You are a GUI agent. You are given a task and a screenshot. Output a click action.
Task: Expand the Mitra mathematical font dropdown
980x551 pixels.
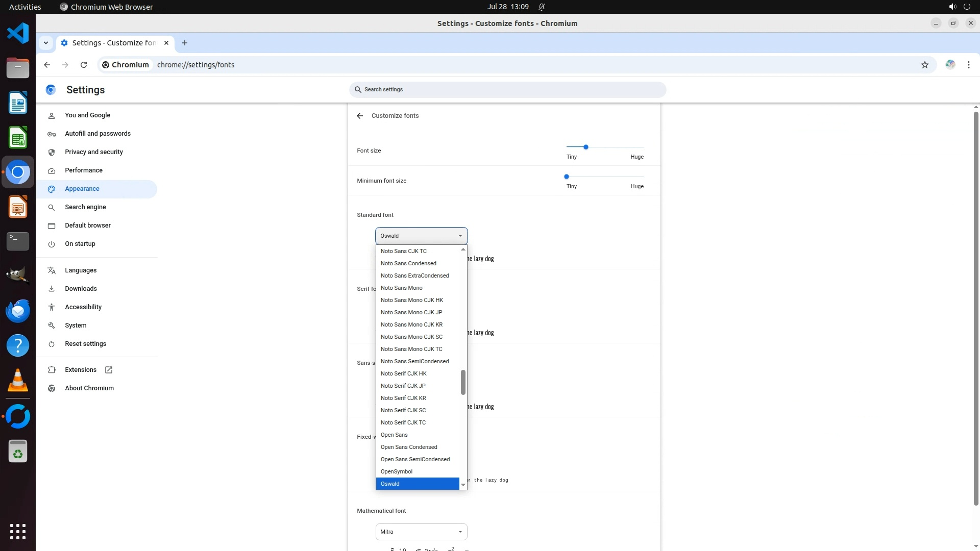(421, 532)
